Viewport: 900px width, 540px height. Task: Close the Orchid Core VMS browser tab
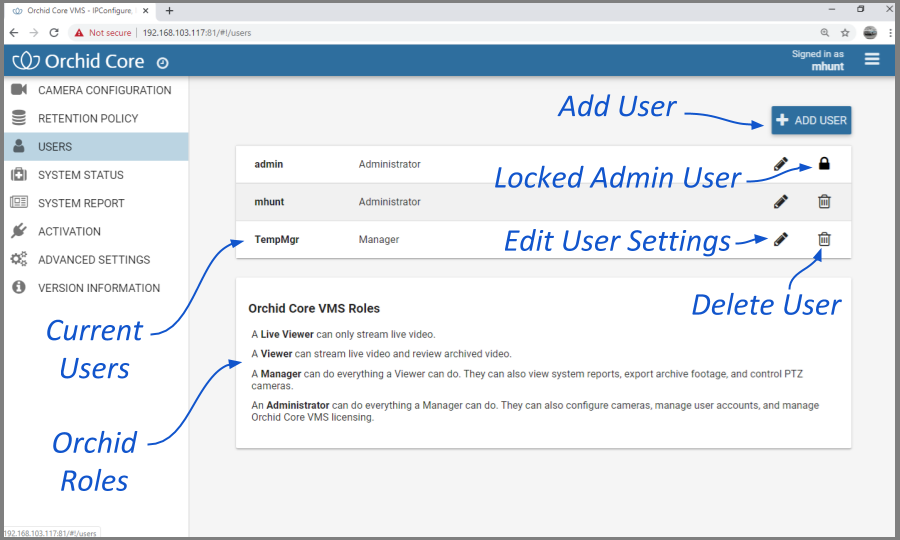tap(145, 10)
